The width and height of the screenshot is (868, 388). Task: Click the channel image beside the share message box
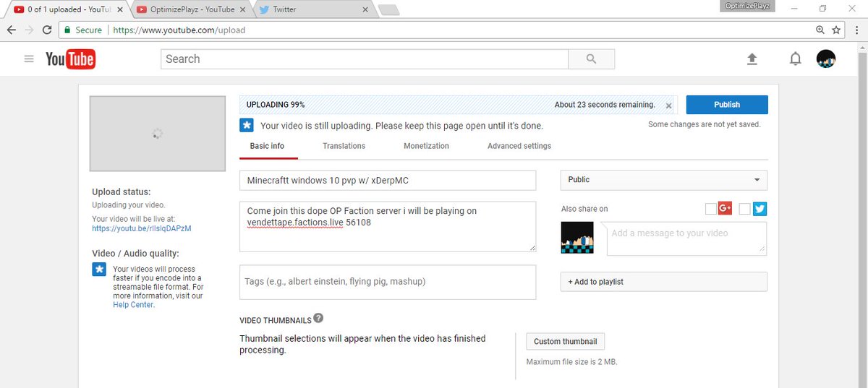pos(577,237)
